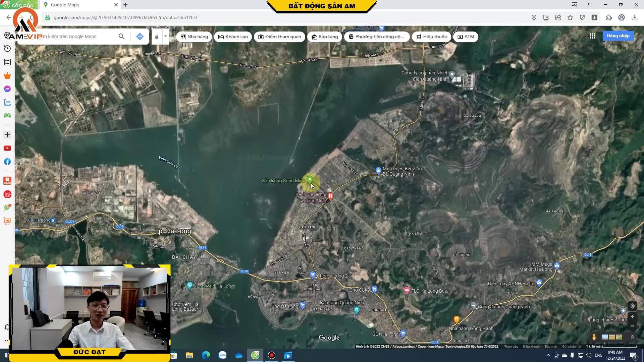Click the Google Maps search magnifier icon

tap(121, 37)
